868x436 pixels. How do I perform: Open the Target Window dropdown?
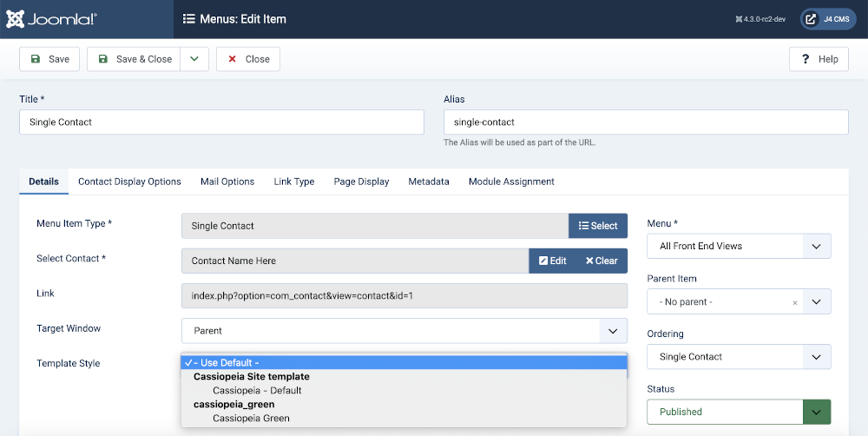coord(404,331)
